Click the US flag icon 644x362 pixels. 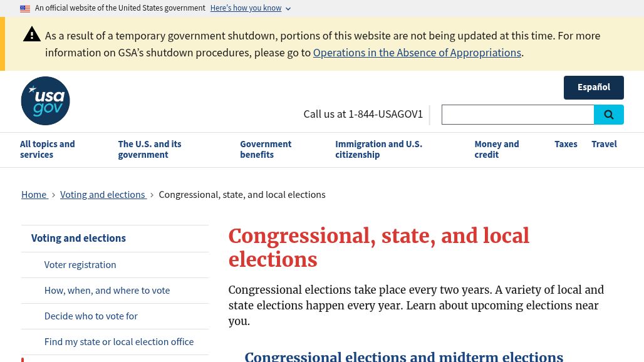point(25,9)
